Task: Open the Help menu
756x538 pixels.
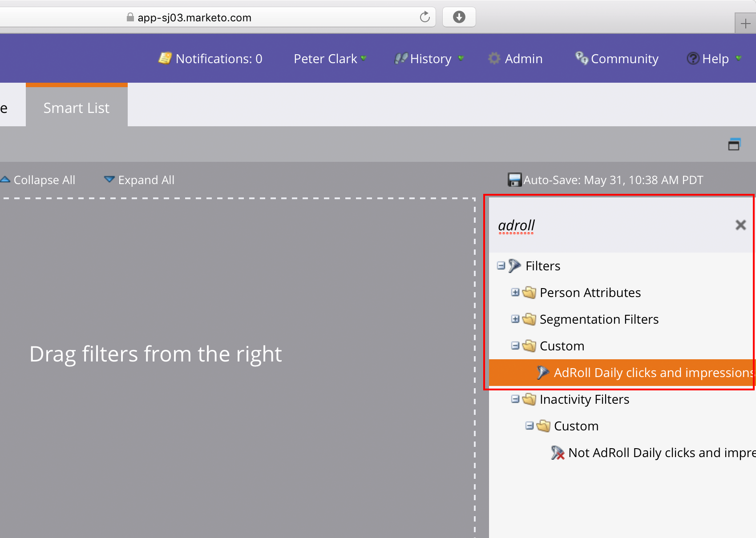Action: click(x=716, y=59)
